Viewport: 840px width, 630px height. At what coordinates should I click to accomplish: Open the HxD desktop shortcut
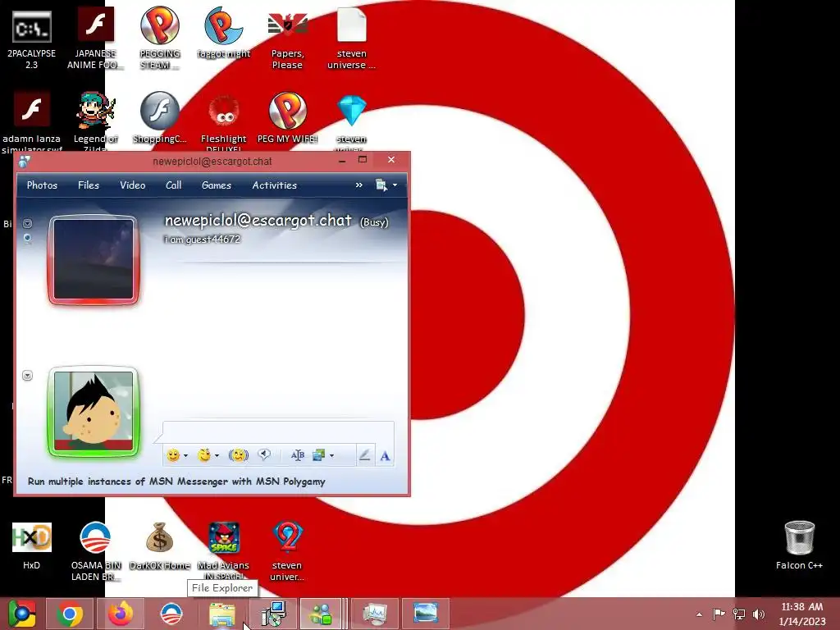click(32, 546)
